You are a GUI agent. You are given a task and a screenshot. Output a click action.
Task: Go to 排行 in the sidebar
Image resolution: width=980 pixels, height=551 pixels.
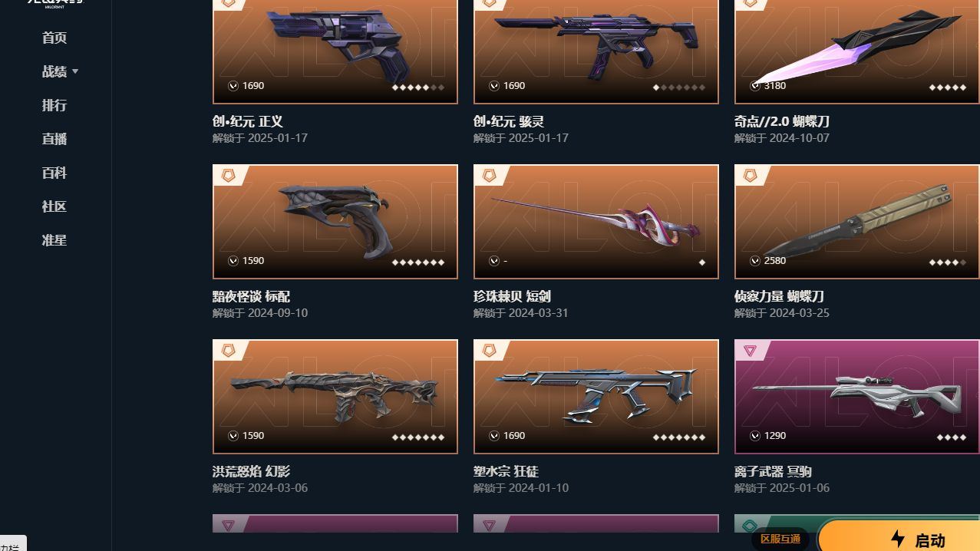[54, 105]
